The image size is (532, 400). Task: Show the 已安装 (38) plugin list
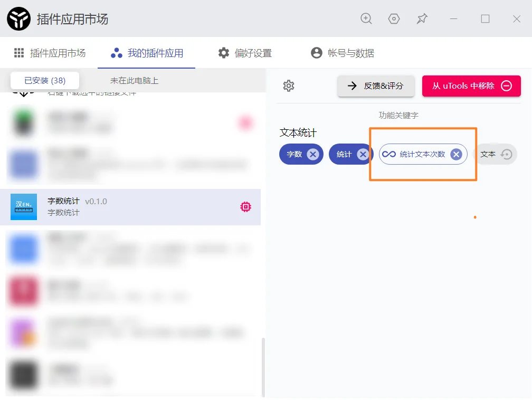click(45, 81)
